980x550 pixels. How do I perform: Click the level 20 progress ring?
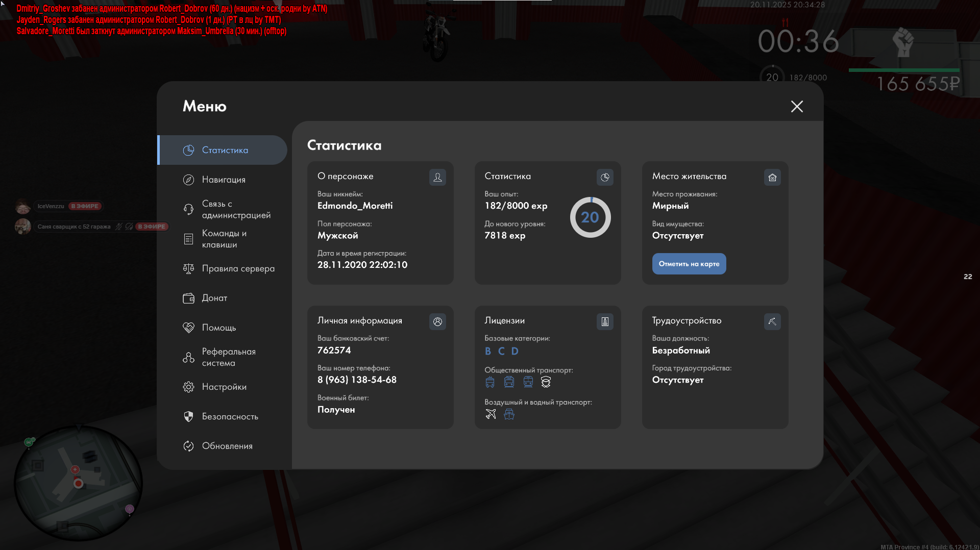(590, 217)
